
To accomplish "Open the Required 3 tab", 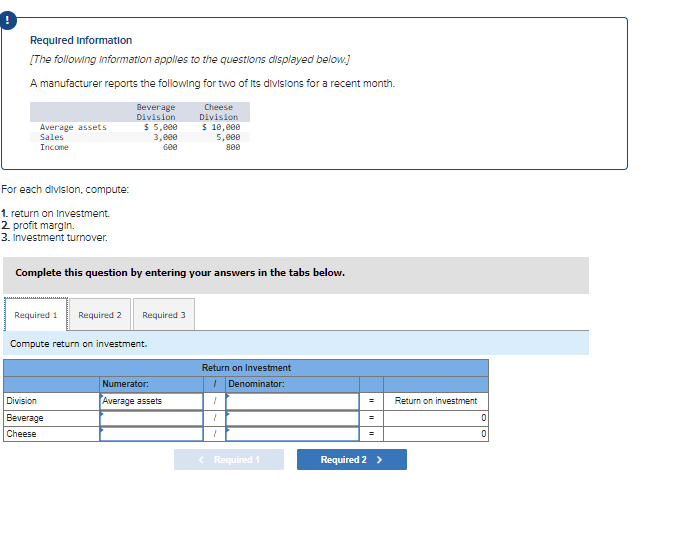I will (x=164, y=315).
